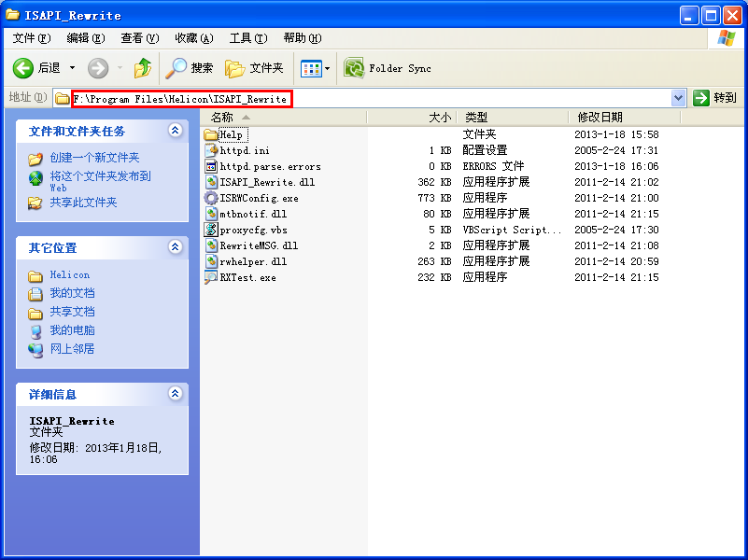Sort by the 大小 column header

tap(412, 118)
